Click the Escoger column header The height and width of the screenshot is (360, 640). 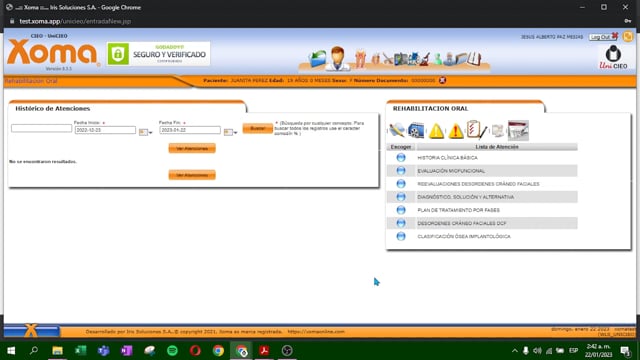(401, 147)
